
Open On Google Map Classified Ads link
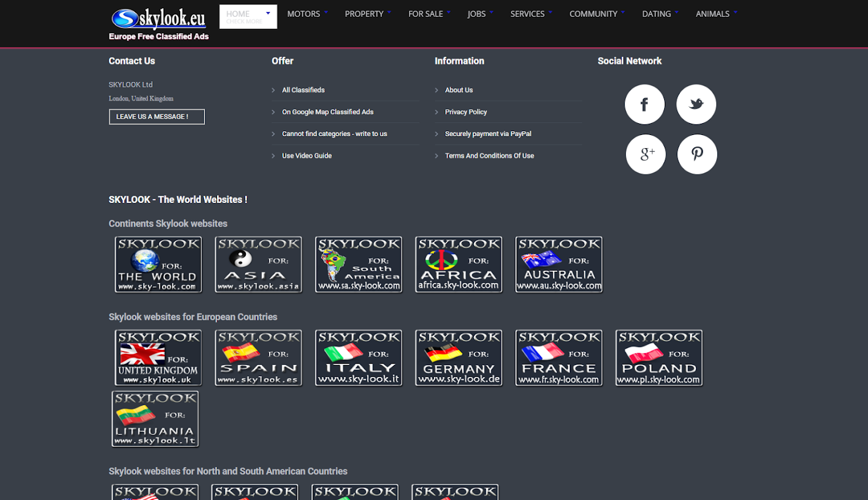328,112
